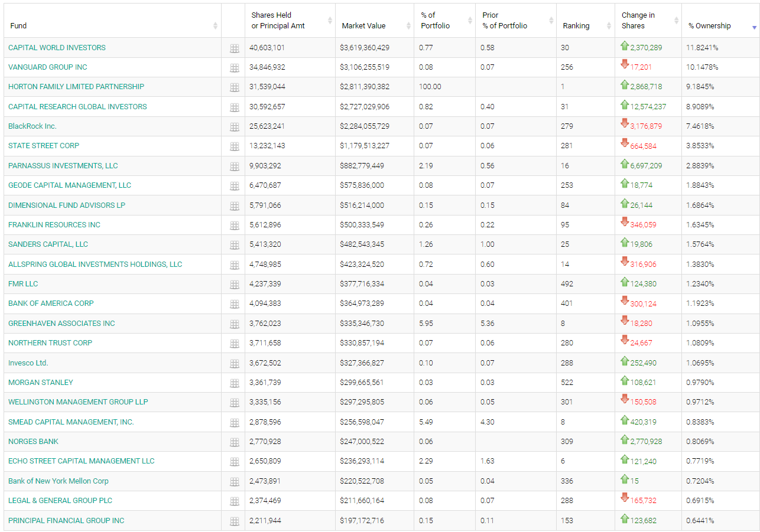Open FMR LLC fund link
The width and height of the screenshot is (760, 532).
coord(23,284)
